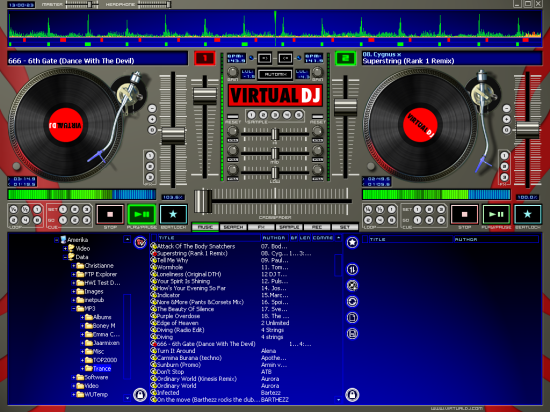The height and width of the screenshot is (412, 550).
Task: Toggle Play/Pause on the right deck
Action: (x=496, y=214)
